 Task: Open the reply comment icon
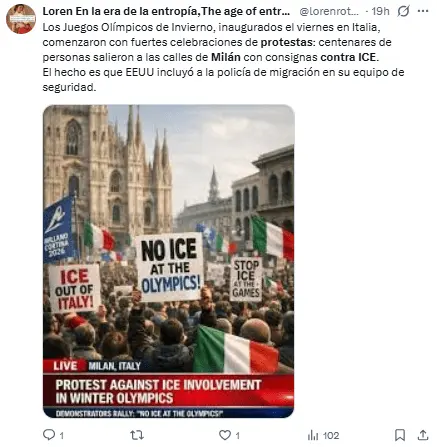tap(49, 435)
